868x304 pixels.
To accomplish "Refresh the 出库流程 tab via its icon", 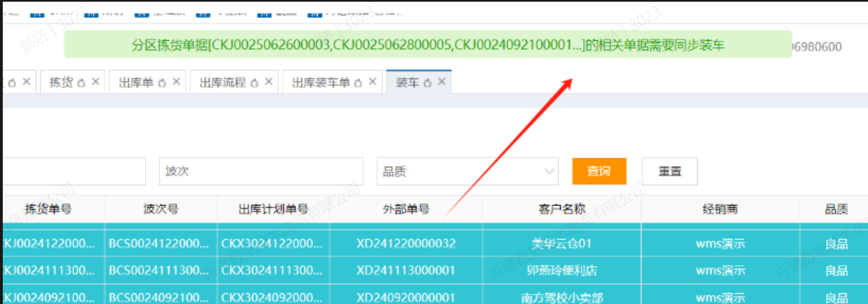I will (255, 83).
